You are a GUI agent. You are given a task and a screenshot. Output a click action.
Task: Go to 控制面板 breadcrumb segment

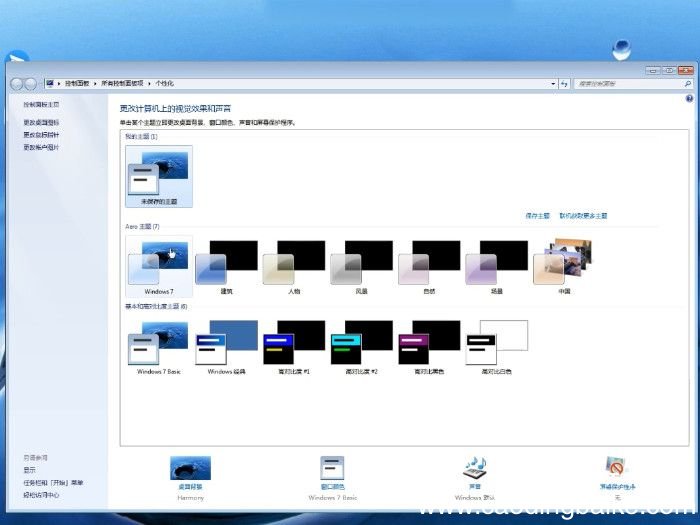tap(77, 83)
